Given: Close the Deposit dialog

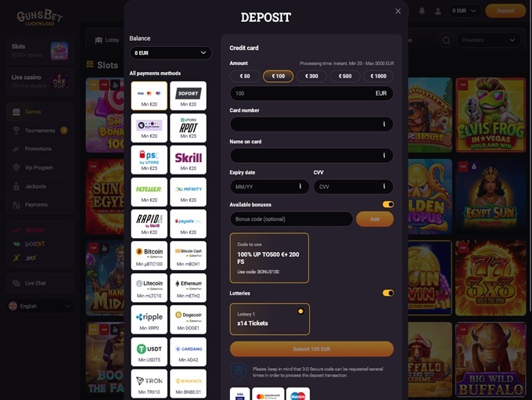Looking at the screenshot, I should [397, 11].
